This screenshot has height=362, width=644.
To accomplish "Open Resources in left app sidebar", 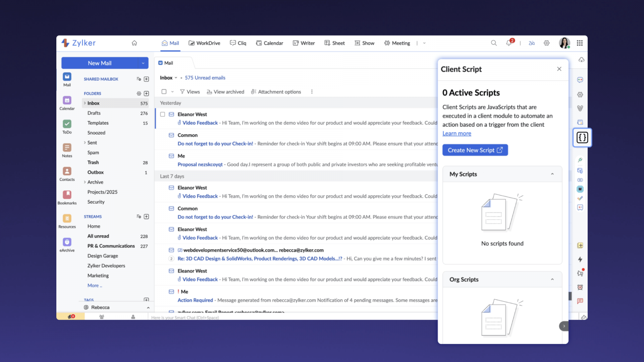I will [x=67, y=221].
